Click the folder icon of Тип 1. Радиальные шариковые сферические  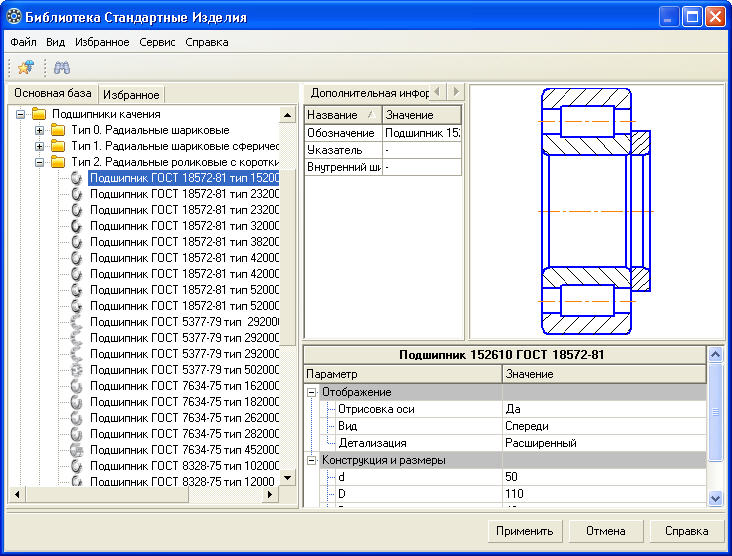pos(58,146)
